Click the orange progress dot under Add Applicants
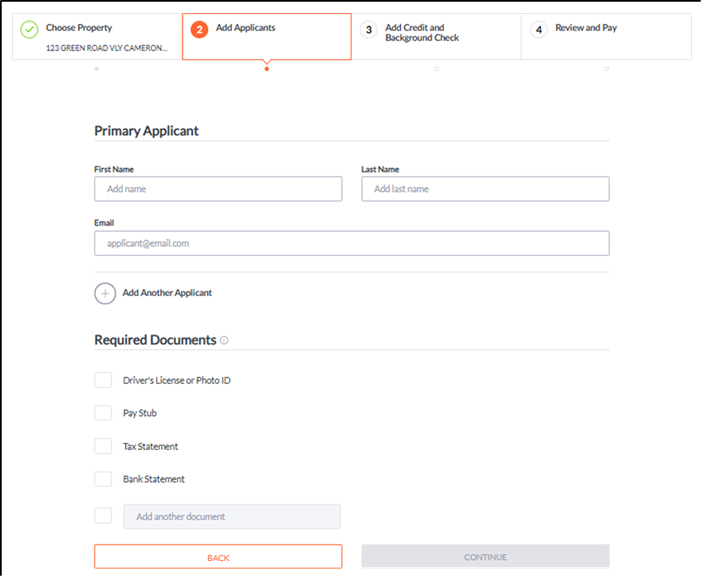The image size is (701, 576). coord(267,69)
